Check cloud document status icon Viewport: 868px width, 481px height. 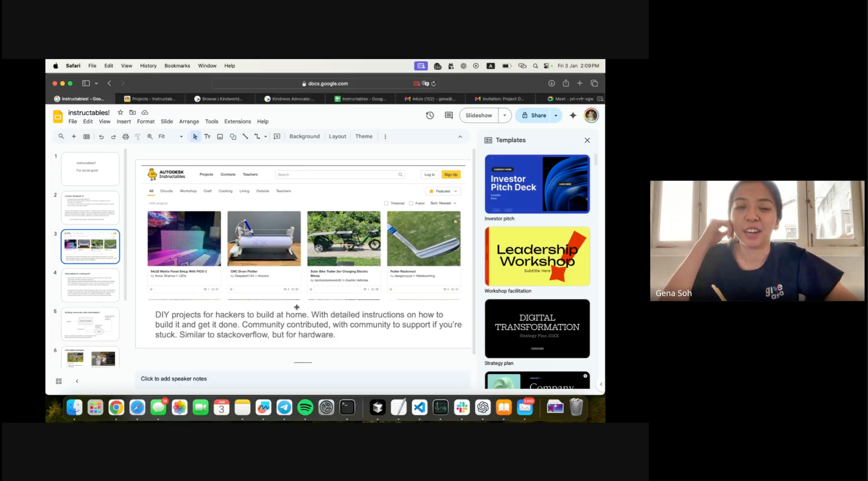[x=144, y=112]
